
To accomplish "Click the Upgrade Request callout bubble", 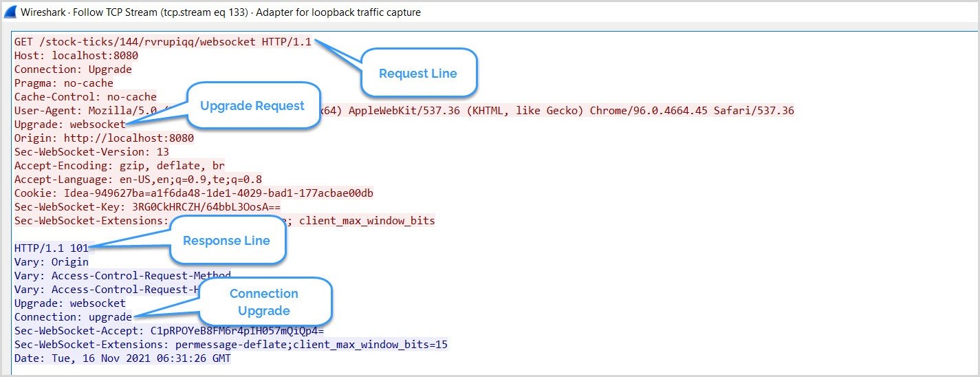I will (x=252, y=105).
